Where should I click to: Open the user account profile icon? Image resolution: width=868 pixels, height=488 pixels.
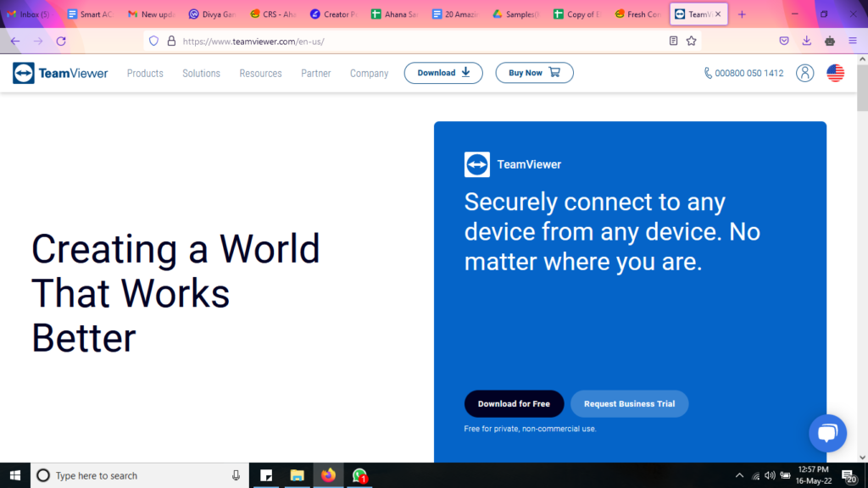805,73
